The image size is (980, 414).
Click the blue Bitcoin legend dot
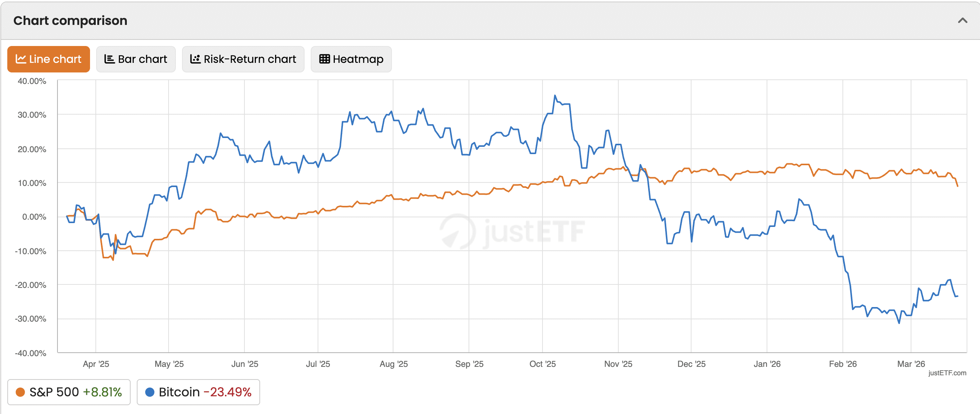150,392
